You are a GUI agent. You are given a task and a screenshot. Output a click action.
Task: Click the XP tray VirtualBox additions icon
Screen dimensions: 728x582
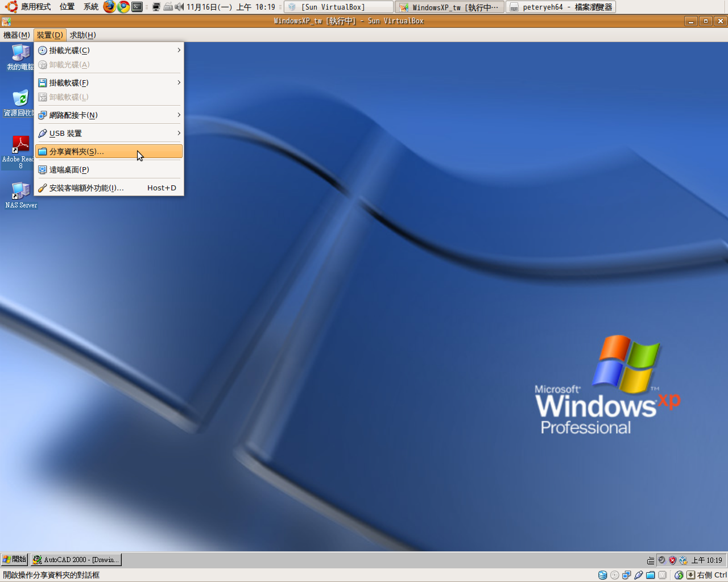tap(683, 560)
